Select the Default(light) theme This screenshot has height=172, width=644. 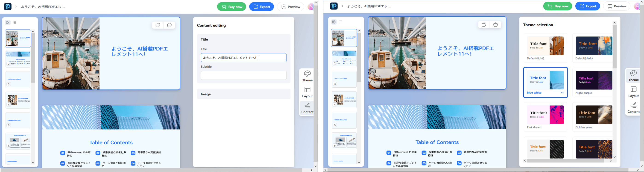pos(545,48)
